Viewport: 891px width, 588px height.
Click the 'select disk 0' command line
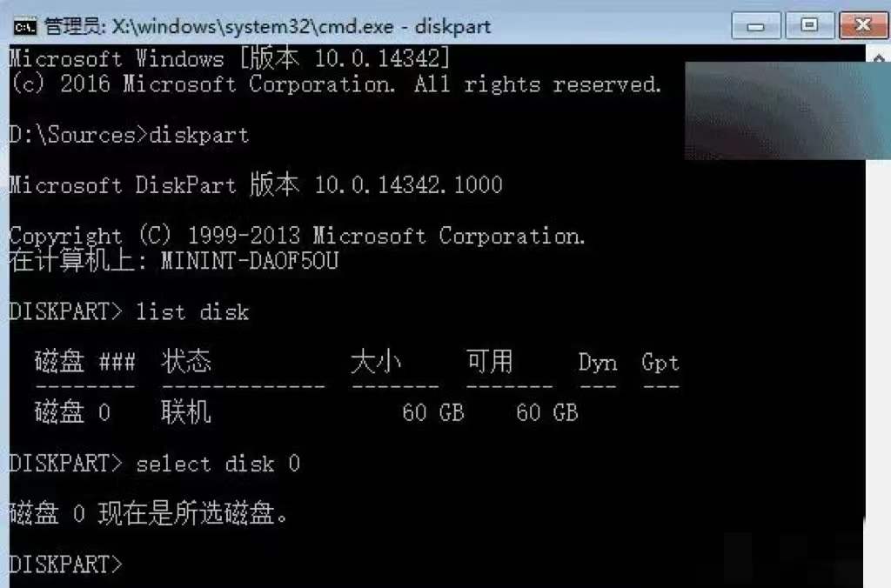tap(154, 464)
